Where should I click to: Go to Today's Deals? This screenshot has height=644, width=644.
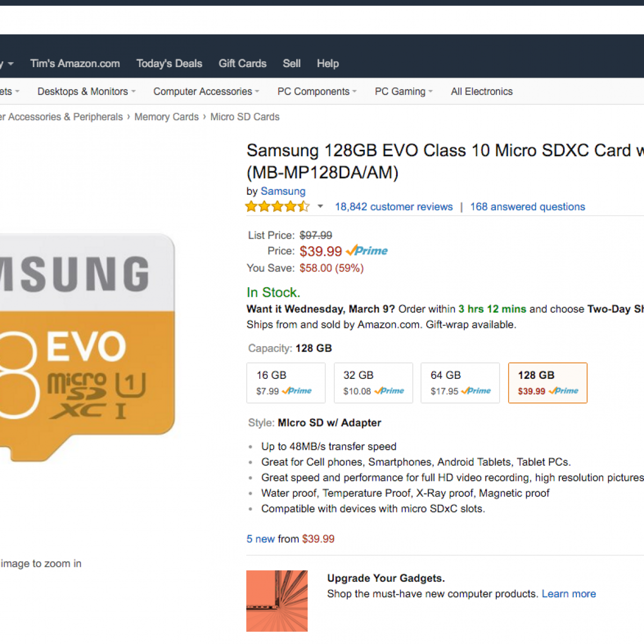[169, 63]
